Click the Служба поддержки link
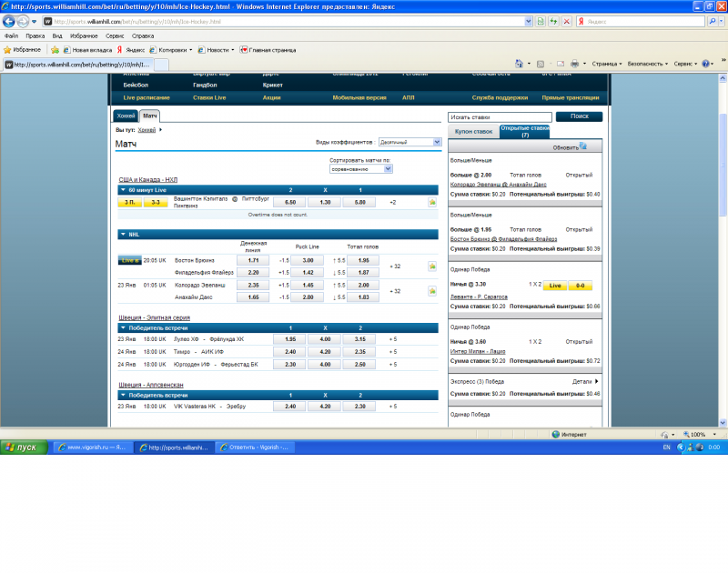 point(500,97)
